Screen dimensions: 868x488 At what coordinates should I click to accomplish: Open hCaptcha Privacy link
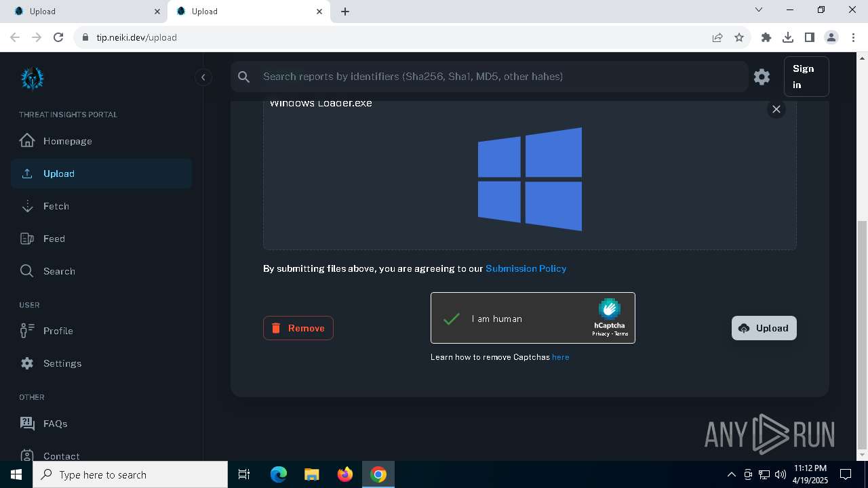point(600,334)
